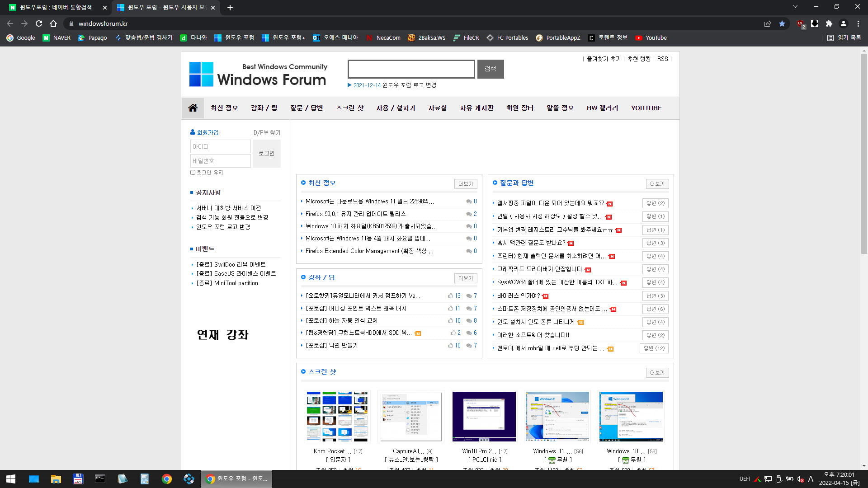Click the browser address bar URL
This screenshot has height=488, width=868.
tap(103, 23)
